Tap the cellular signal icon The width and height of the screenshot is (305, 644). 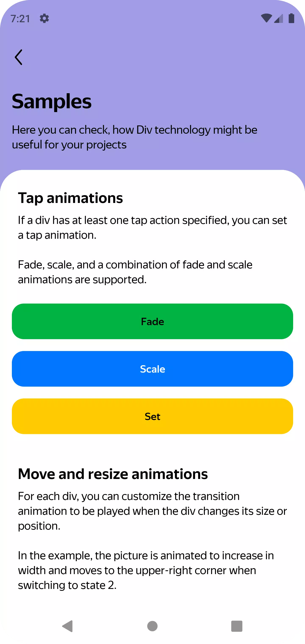click(x=279, y=18)
